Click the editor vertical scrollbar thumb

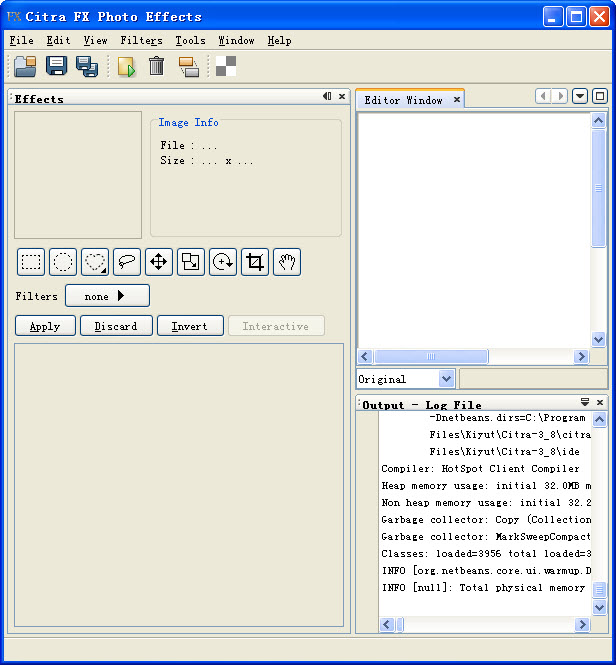click(599, 188)
